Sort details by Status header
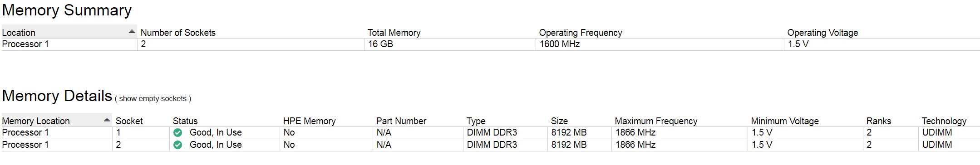This screenshot has width=980, height=165. pos(185,121)
